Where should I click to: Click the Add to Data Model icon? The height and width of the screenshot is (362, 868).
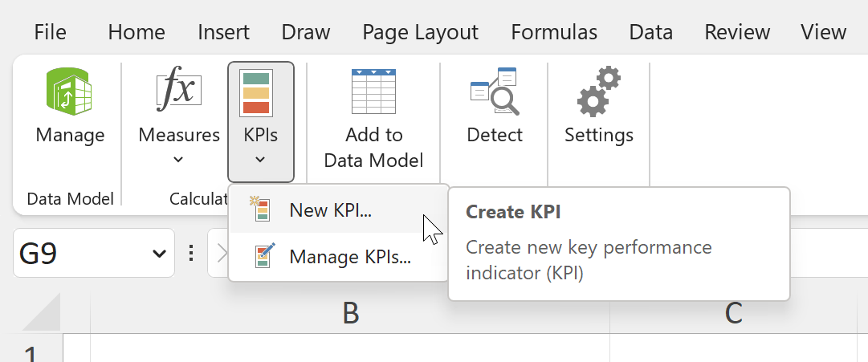tap(373, 92)
